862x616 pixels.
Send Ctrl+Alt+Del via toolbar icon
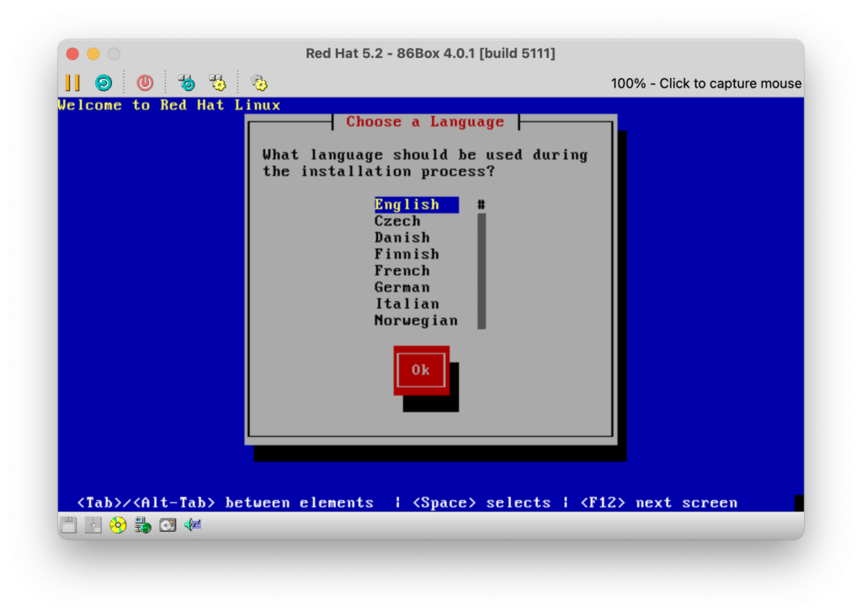pyautogui.click(x=186, y=83)
